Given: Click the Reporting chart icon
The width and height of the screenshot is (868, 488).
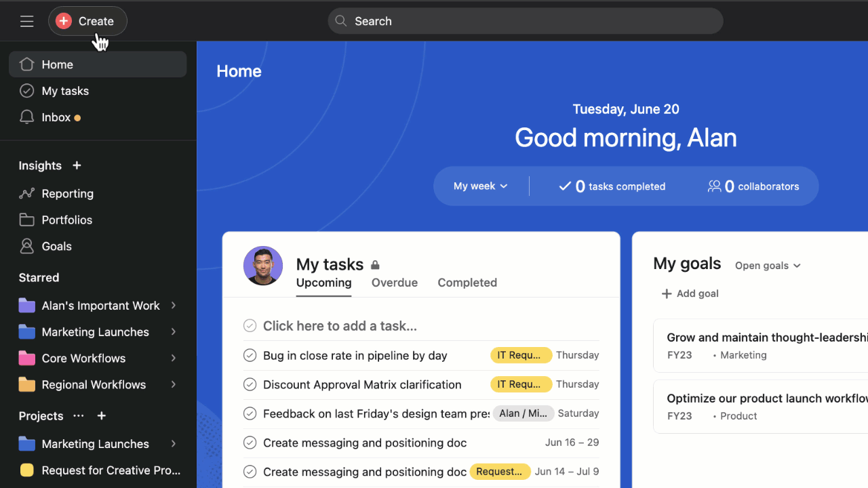Looking at the screenshot, I should click(x=27, y=193).
